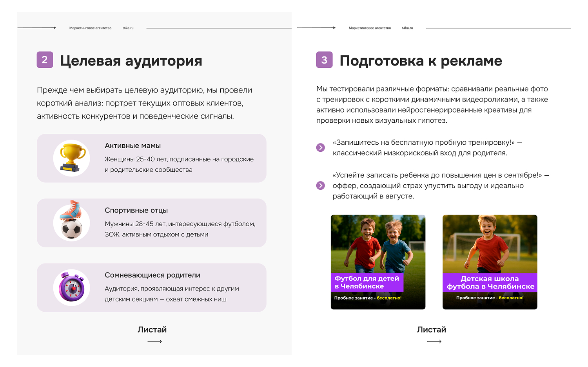
Task: Select the Активные мамы card title
Action: 133,145
